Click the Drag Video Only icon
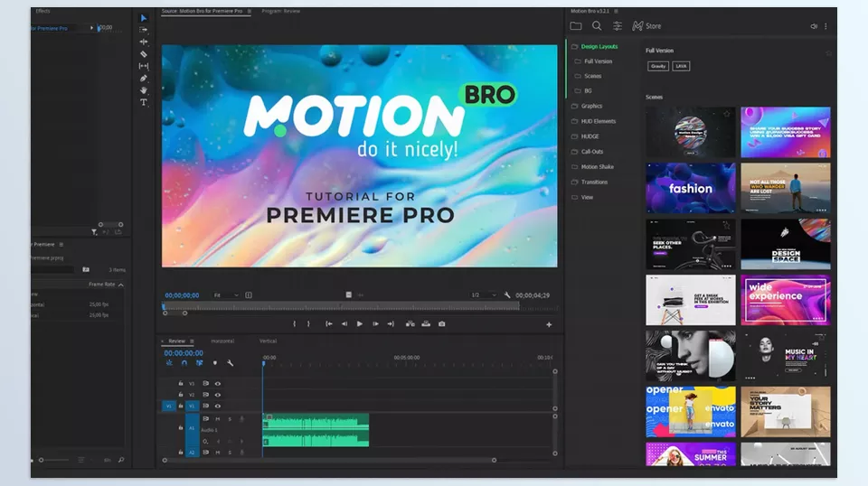Screen dimensions: 868x486 pyautogui.click(x=349, y=294)
